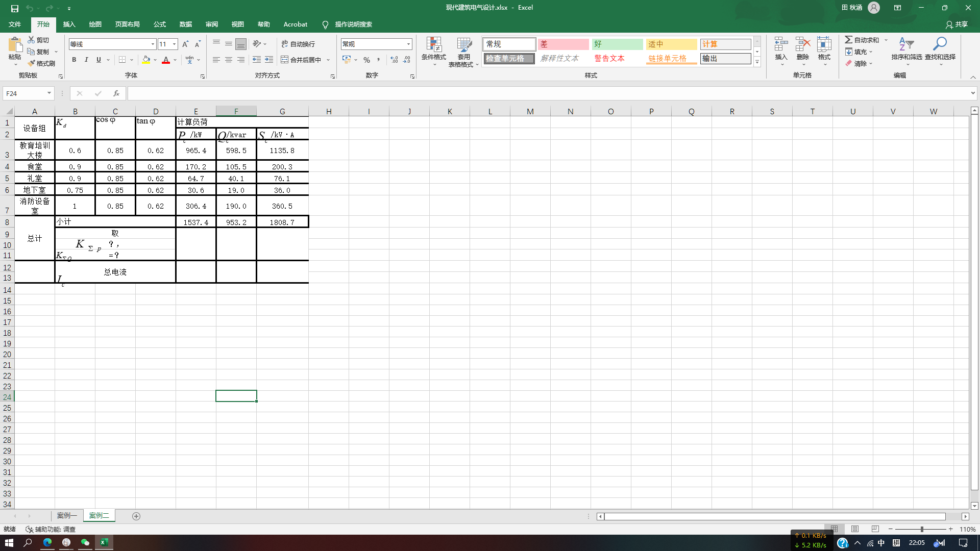The image size is (980, 551).
Task: Center text horizontally in cell
Action: (x=229, y=60)
